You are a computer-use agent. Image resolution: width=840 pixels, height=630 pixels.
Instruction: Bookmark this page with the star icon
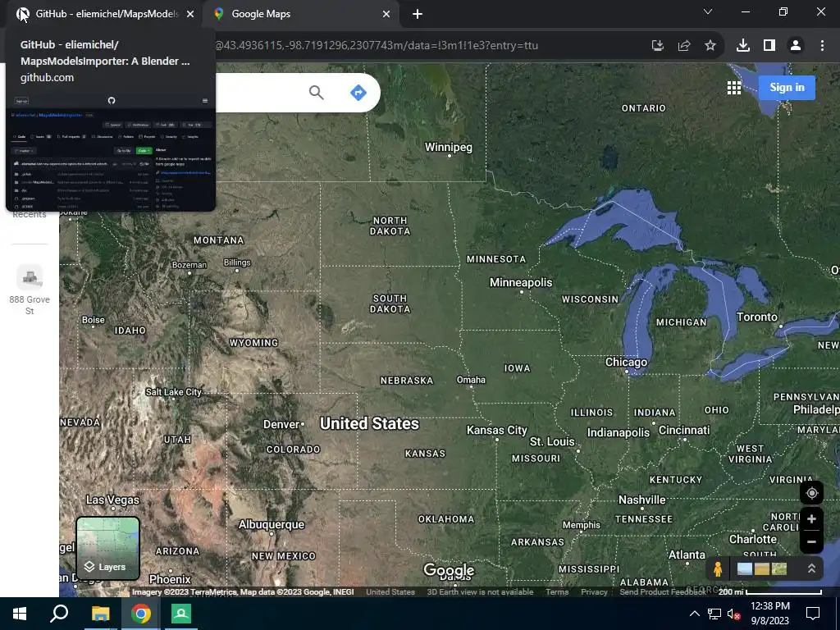coord(710,46)
